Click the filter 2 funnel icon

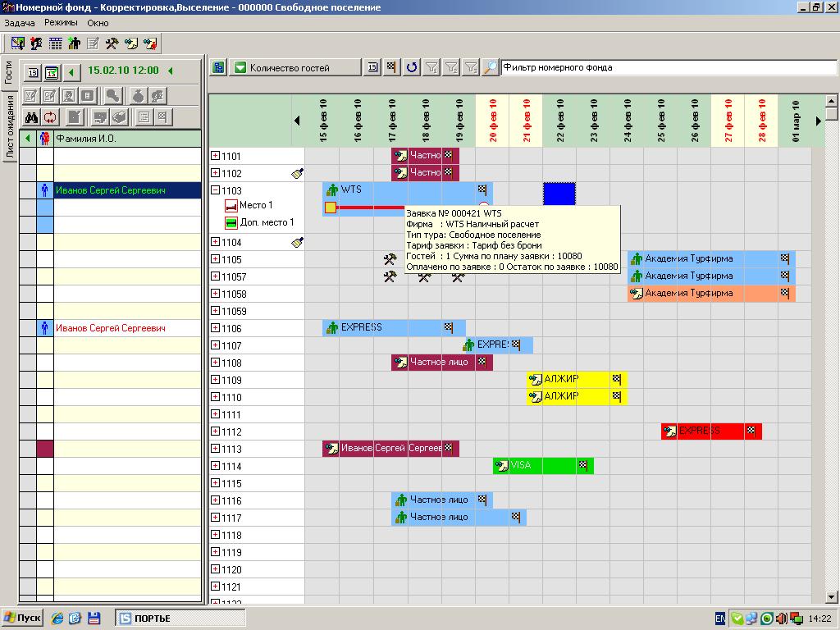(451, 67)
